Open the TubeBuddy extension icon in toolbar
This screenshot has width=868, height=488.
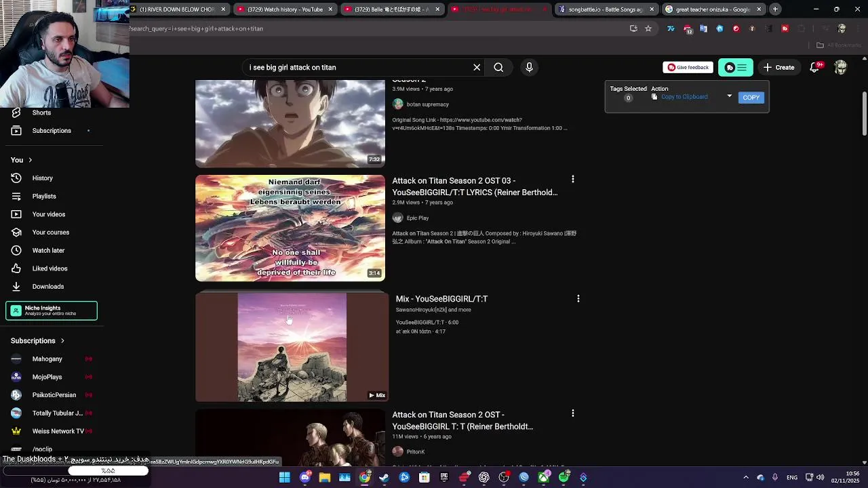click(x=785, y=28)
